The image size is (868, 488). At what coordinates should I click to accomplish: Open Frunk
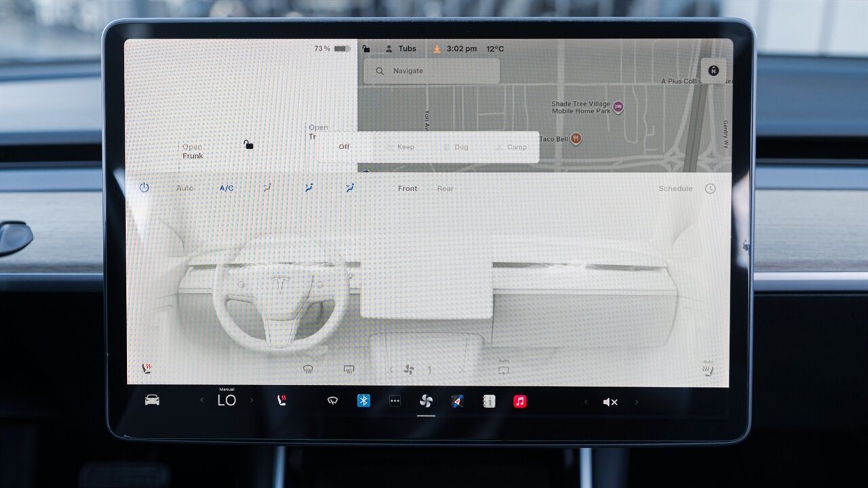[193, 151]
